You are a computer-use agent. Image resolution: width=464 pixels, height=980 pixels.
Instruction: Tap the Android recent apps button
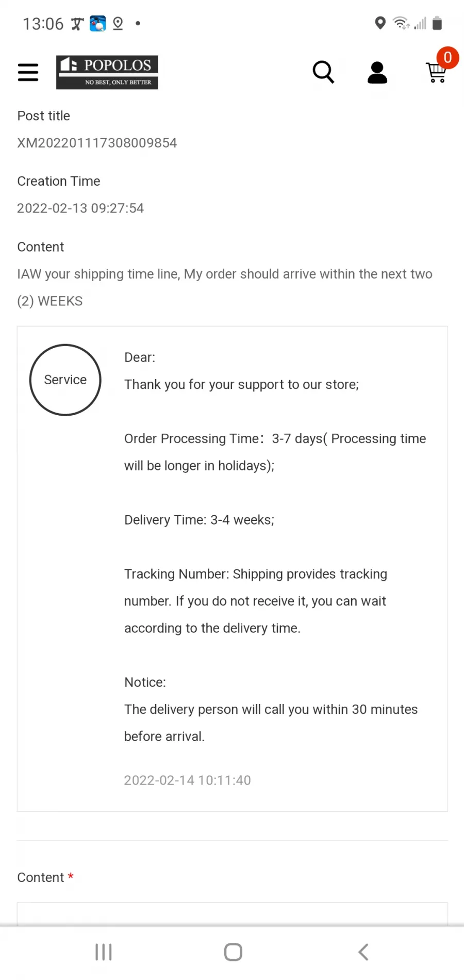click(x=104, y=952)
